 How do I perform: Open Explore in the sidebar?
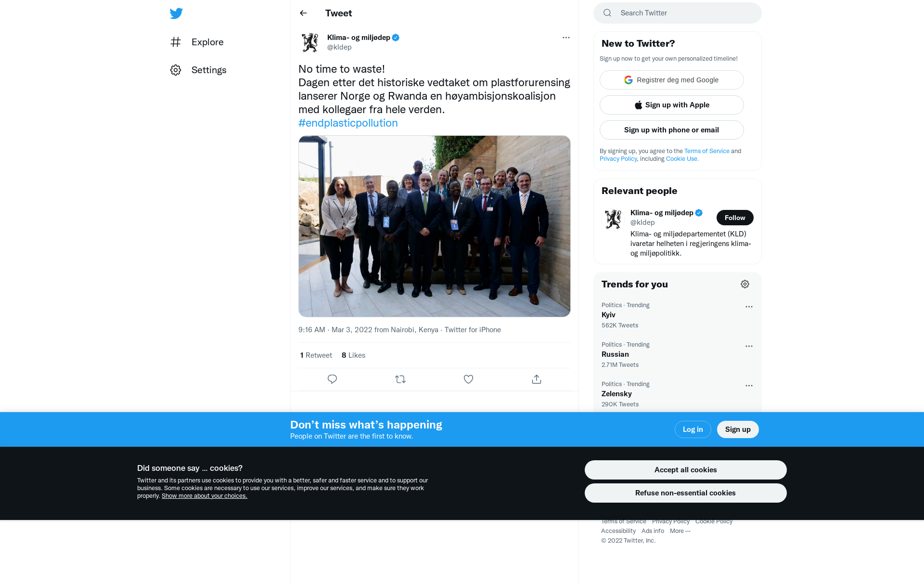[207, 42]
